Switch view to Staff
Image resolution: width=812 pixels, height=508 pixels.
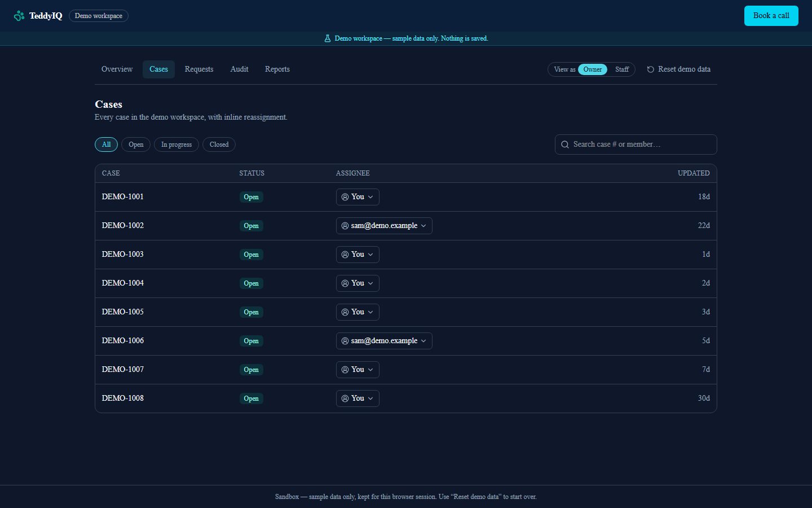point(622,69)
